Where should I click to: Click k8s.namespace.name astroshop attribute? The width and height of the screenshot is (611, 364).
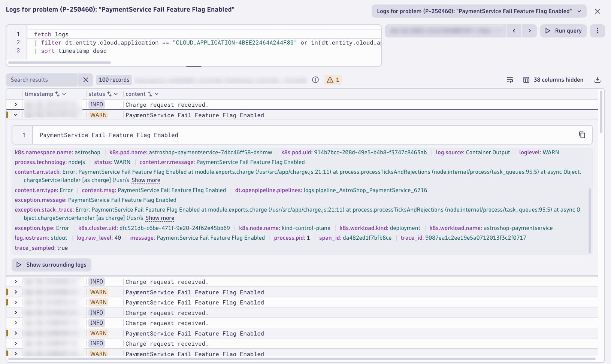[58, 152]
